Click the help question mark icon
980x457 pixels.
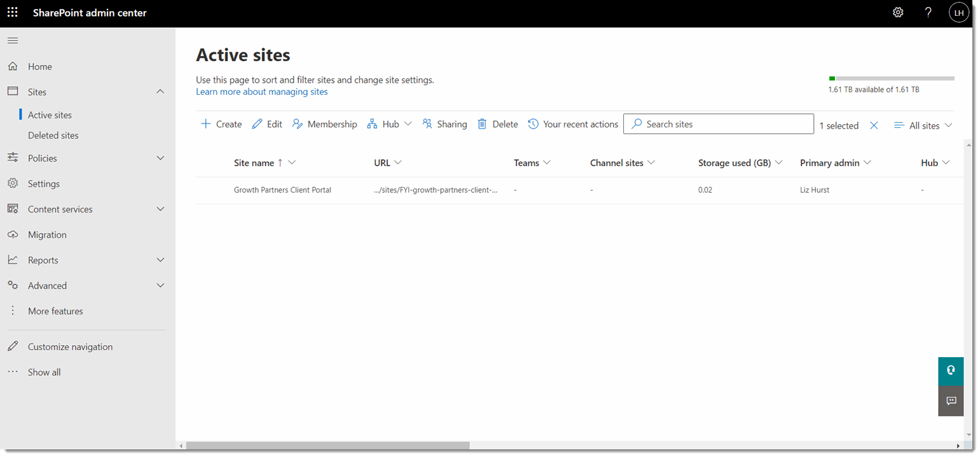(x=928, y=13)
